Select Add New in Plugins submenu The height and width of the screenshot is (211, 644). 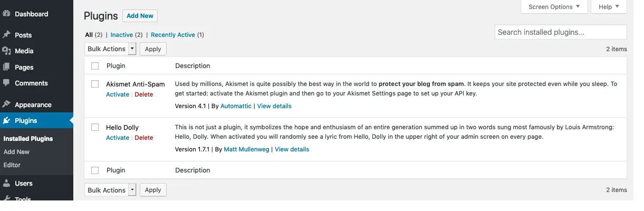point(16,152)
